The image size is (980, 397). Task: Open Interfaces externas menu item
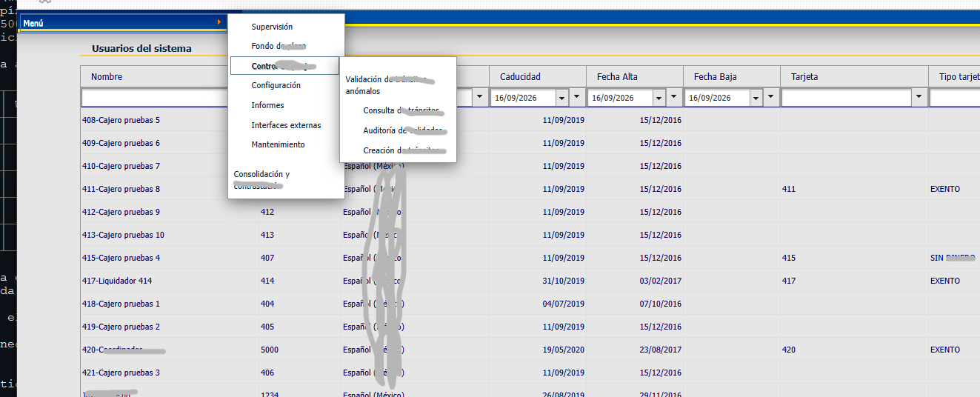286,125
